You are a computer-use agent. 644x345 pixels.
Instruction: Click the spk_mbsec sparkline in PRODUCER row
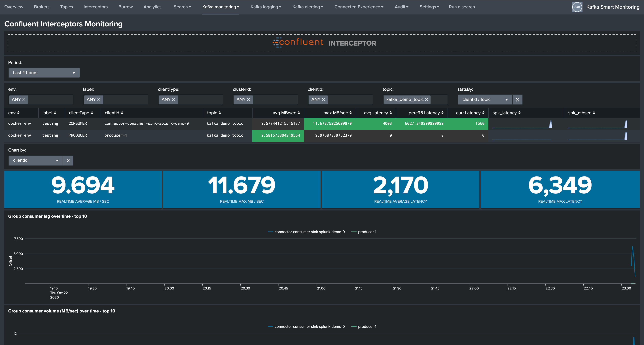(598, 136)
